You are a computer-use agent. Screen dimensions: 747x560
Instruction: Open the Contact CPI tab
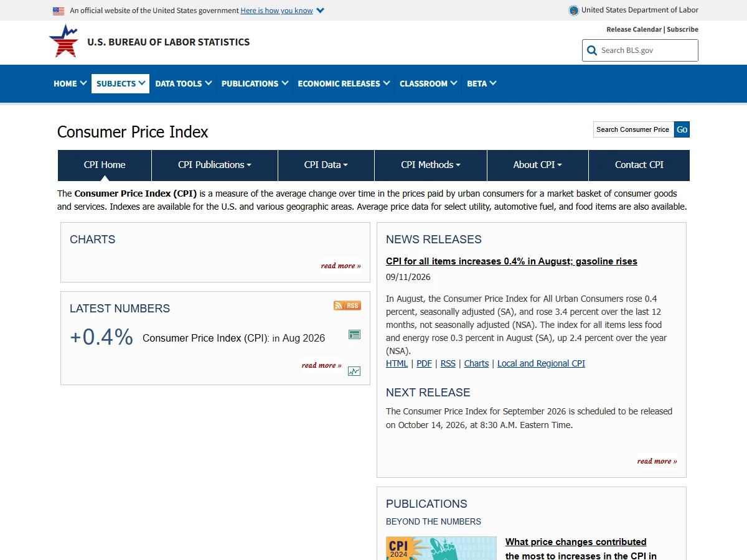tap(639, 165)
